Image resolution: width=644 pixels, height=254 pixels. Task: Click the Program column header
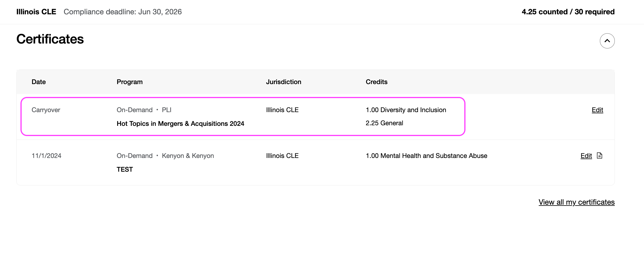(x=129, y=82)
